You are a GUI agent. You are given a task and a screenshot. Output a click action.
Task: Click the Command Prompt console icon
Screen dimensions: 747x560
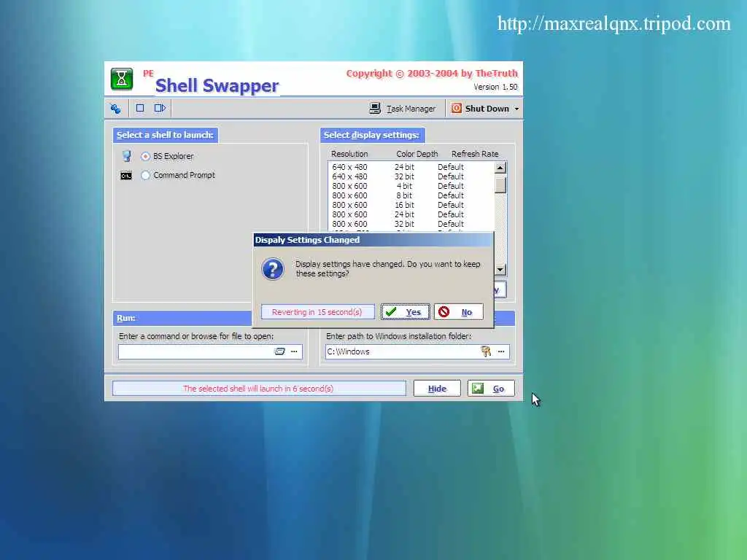(x=125, y=176)
